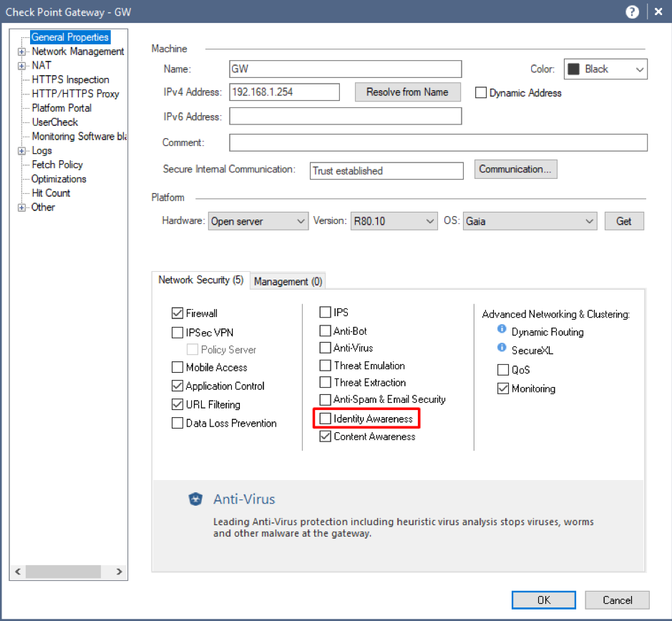Open HTTPS Inspection settings

tap(70, 79)
